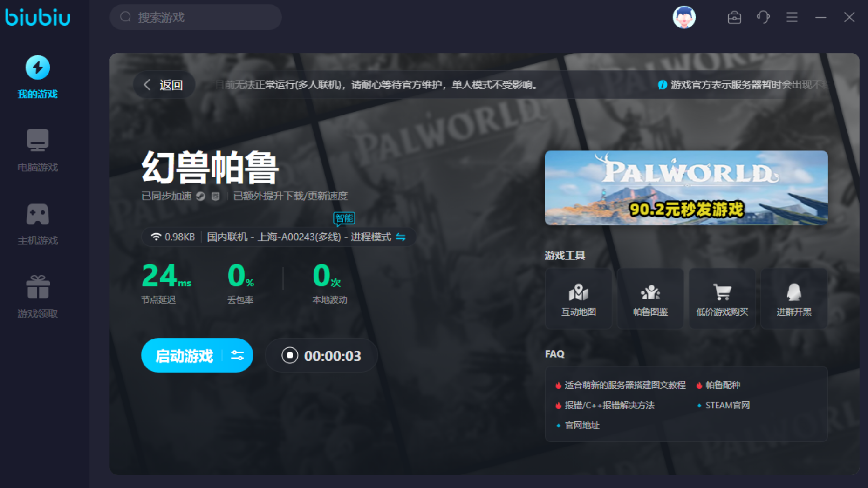Open the toolbox icon in title bar
Screen dimensions: 868x488
[734, 18]
